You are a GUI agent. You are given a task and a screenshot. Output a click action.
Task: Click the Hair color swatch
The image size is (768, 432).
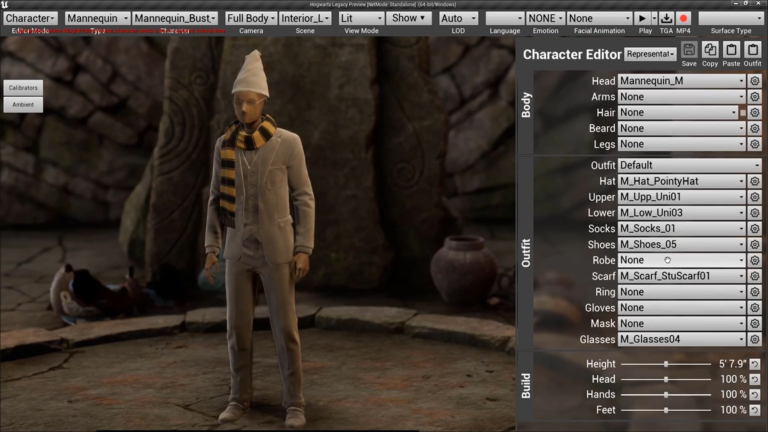(743, 113)
